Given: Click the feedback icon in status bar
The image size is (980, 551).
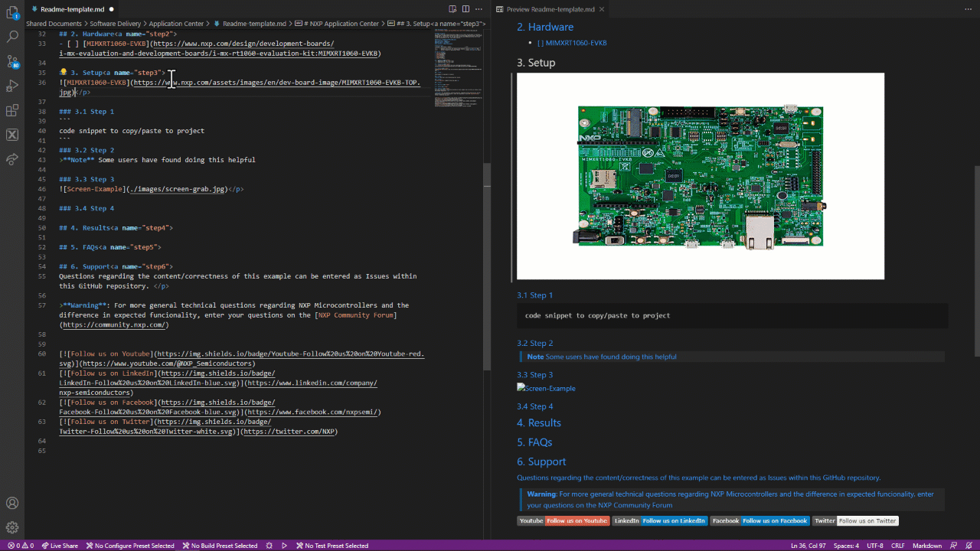Looking at the screenshot, I should 952,546.
